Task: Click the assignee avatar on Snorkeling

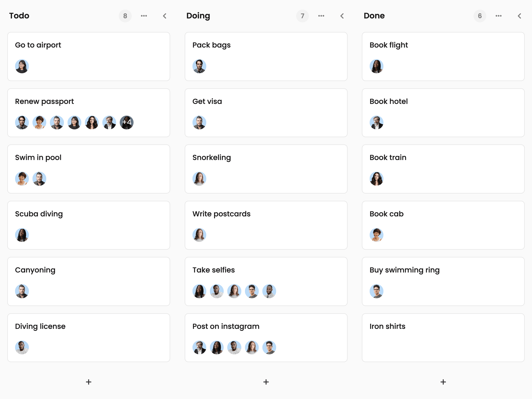Action: click(x=199, y=178)
